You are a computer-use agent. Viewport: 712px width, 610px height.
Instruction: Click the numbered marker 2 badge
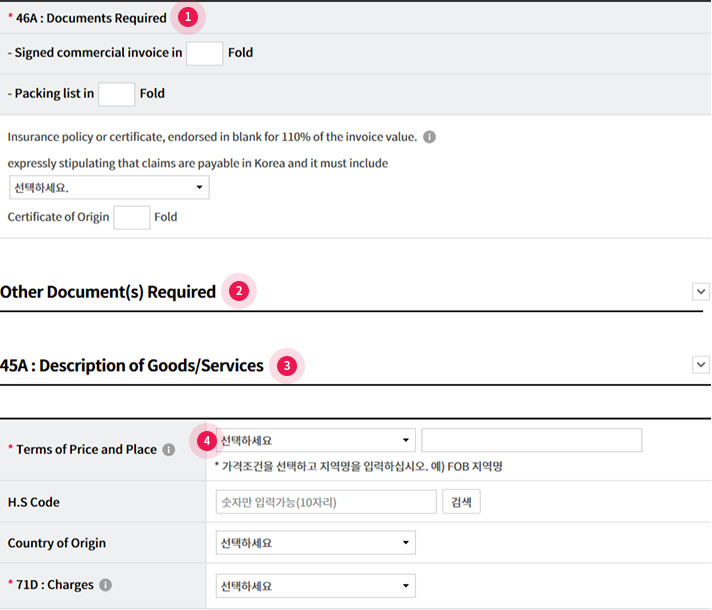click(x=238, y=292)
